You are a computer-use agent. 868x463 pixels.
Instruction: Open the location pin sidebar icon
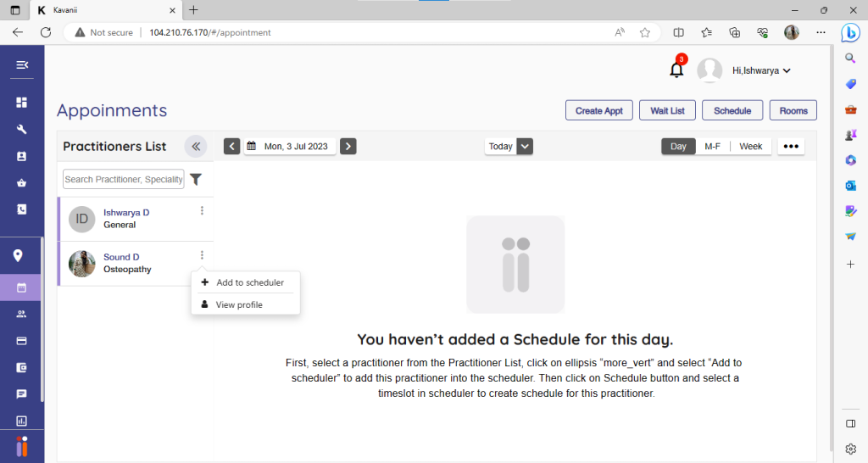(x=18, y=256)
